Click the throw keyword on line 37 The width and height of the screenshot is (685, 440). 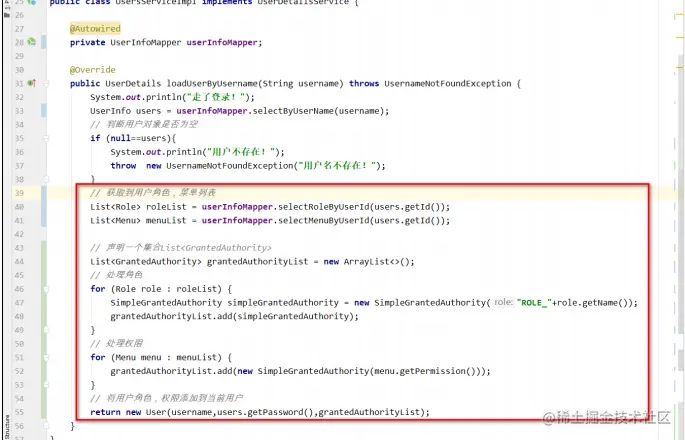pyautogui.click(x=123, y=166)
